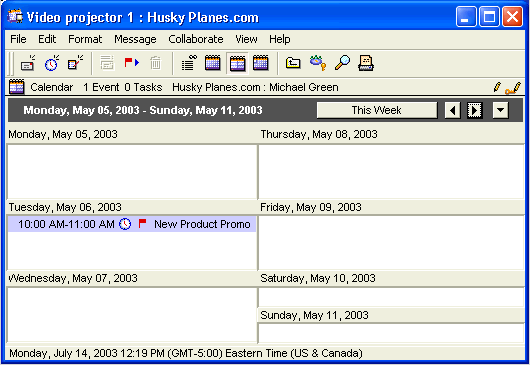Open the magnifying glass Find tool
530x365 pixels.
(342, 63)
